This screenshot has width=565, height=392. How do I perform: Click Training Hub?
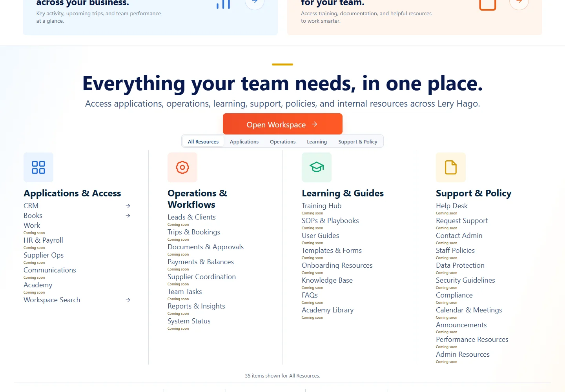click(321, 206)
